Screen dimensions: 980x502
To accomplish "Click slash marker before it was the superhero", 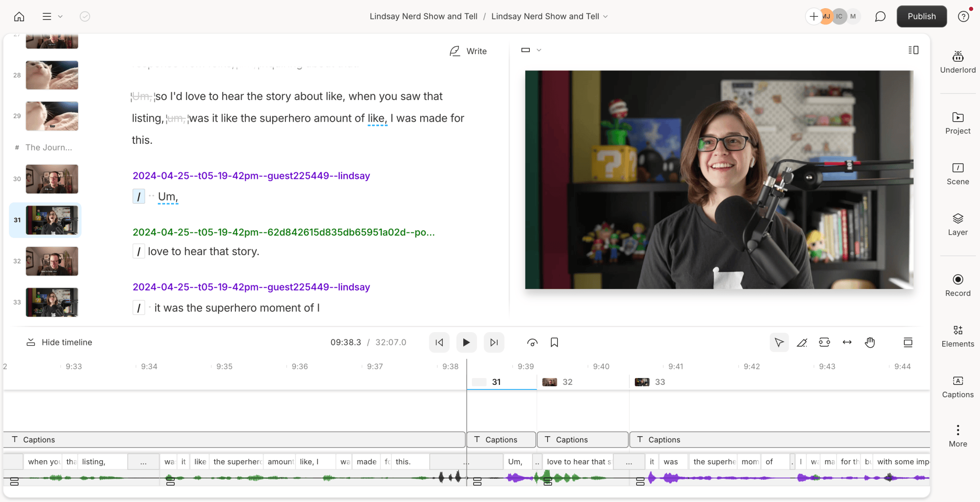I will [138, 308].
